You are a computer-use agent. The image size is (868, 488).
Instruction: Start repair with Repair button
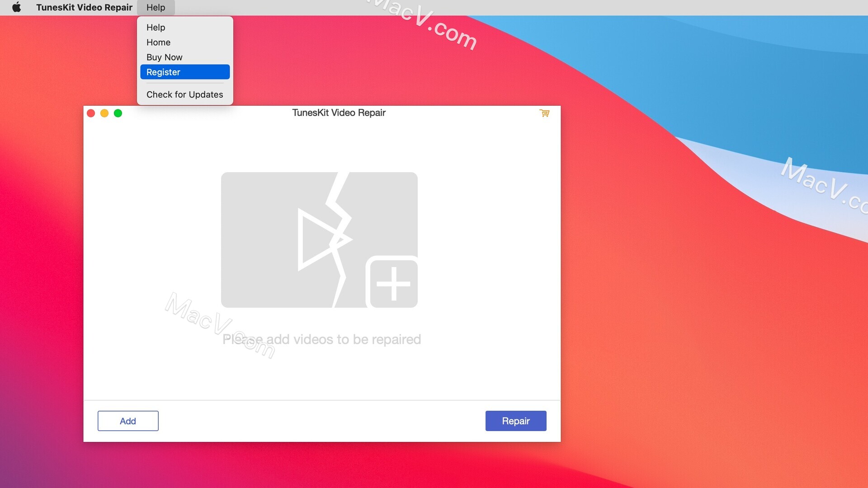[516, 421]
